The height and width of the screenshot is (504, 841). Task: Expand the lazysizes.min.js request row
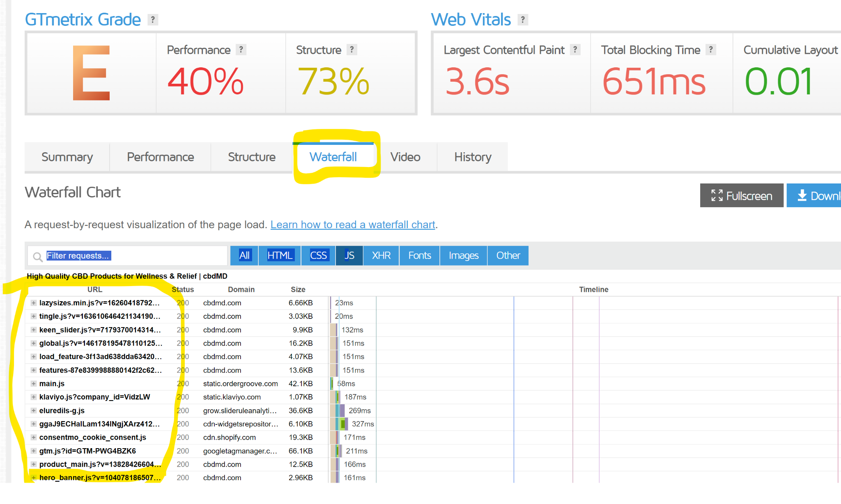coord(34,303)
